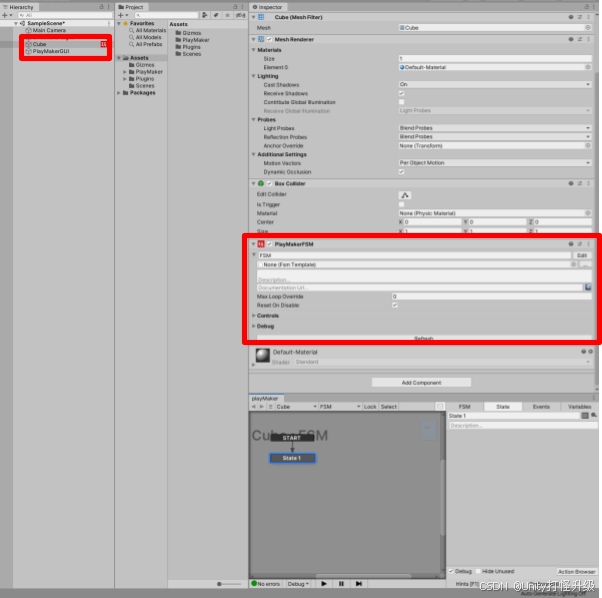
Task: Switch to PlayMaker State tab
Action: pyautogui.click(x=503, y=406)
